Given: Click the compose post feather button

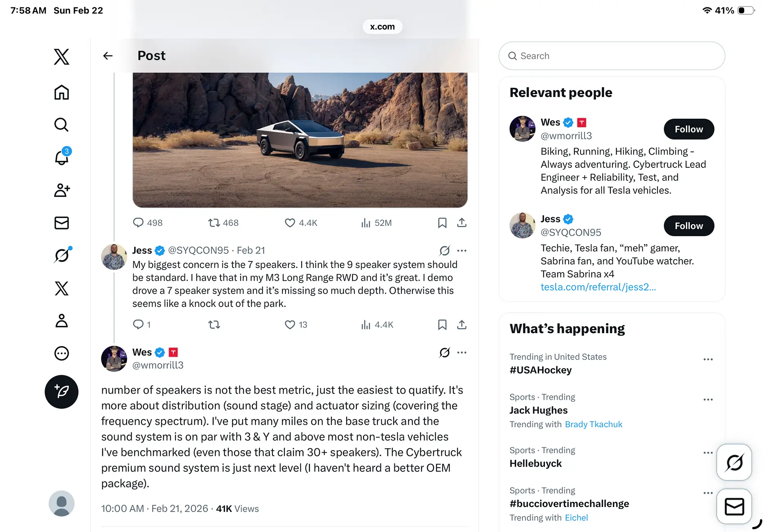Looking at the screenshot, I should point(61,392).
